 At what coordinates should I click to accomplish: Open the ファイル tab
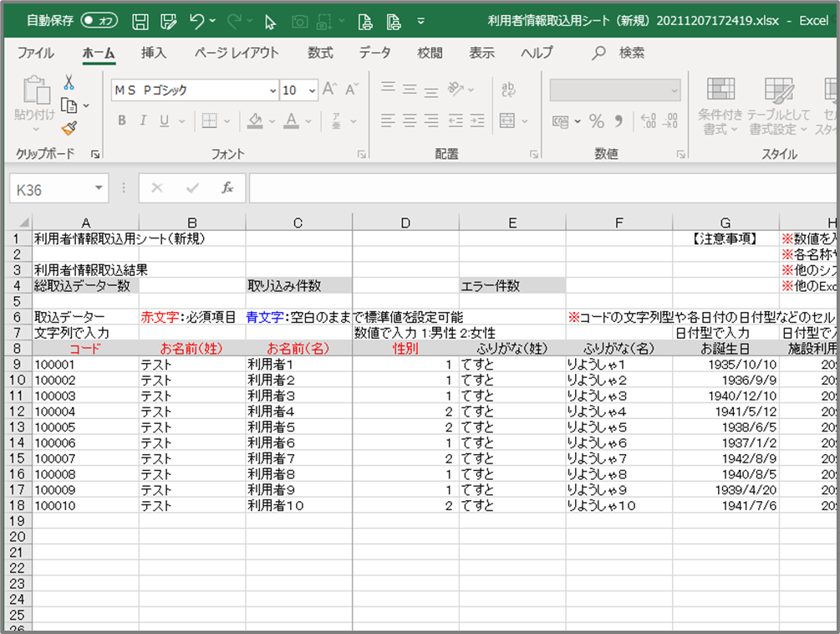click(35, 53)
